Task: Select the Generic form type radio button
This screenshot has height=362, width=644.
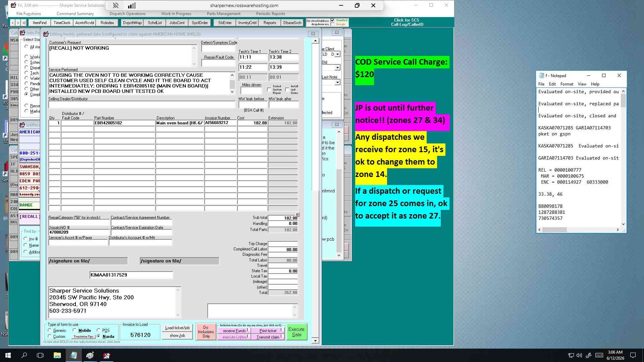Action: [x=50, y=330]
